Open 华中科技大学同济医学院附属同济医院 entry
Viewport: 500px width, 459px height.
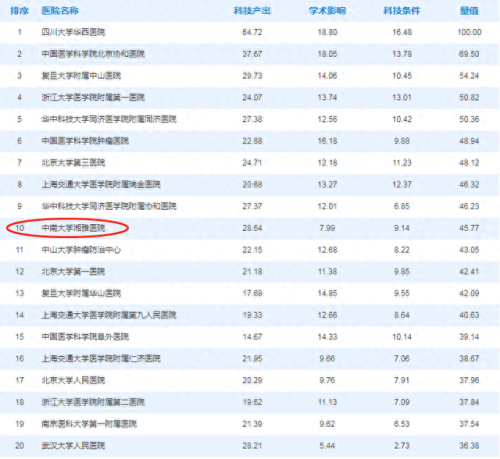tap(109, 119)
